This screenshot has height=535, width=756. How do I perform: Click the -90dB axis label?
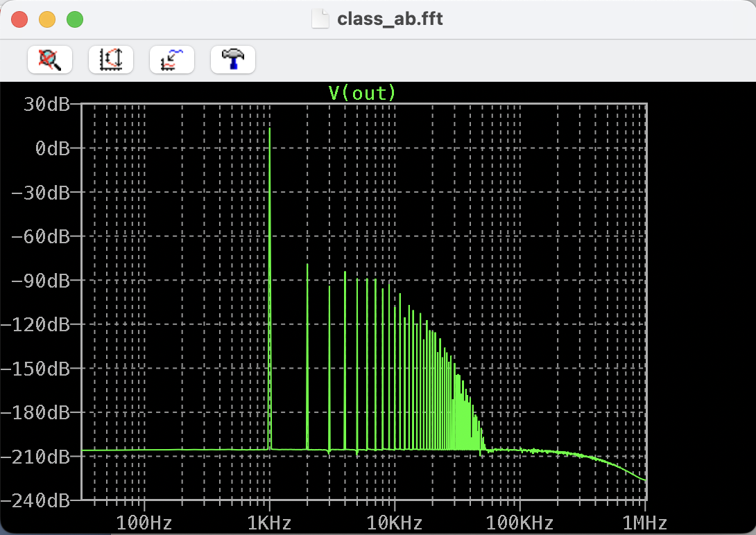pyautogui.click(x=41, y=281)
